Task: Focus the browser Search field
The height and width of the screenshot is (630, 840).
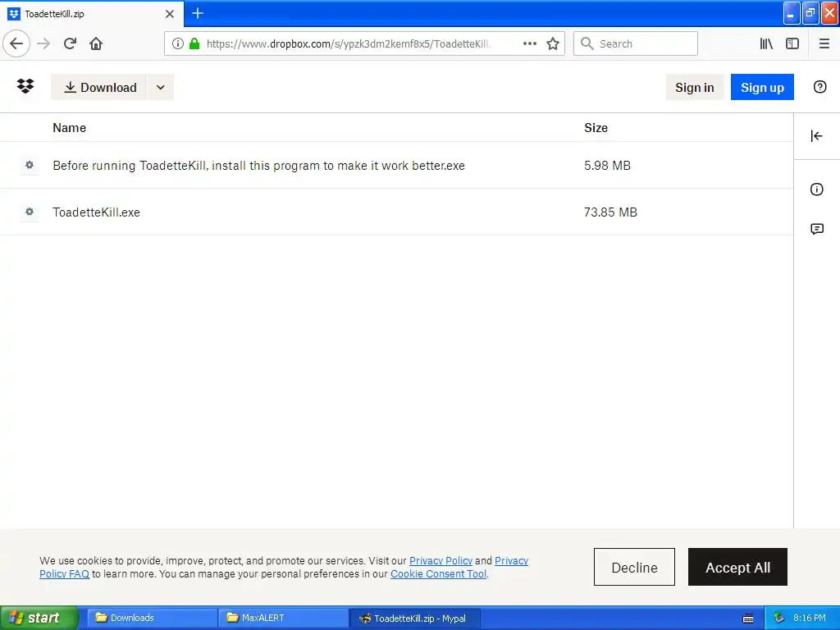Action: click(x=636, y=43)
